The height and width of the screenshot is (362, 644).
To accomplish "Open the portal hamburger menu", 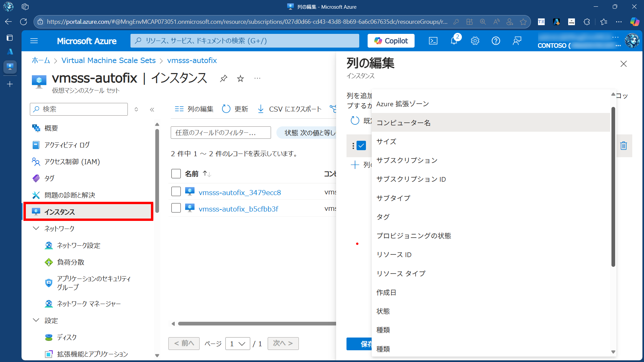I will (x=34, y=41).
